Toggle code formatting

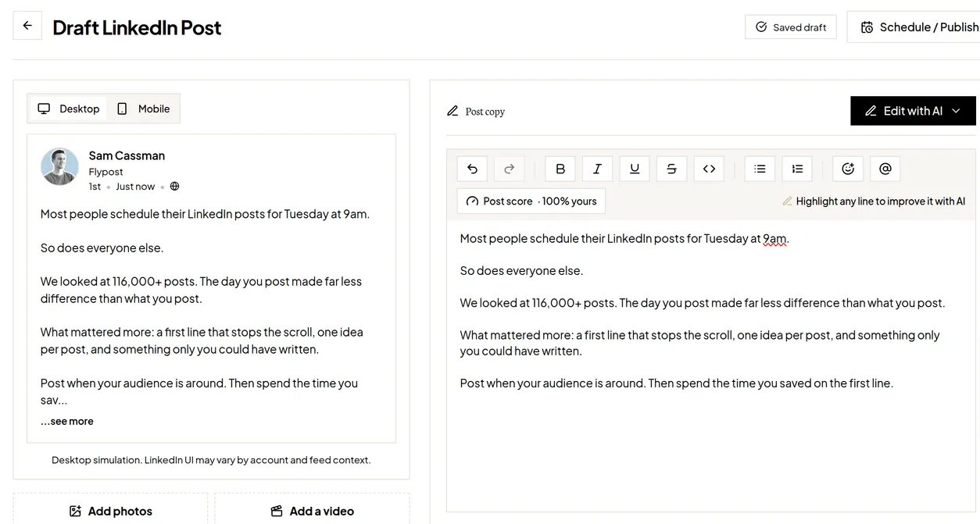click(709, 169)
